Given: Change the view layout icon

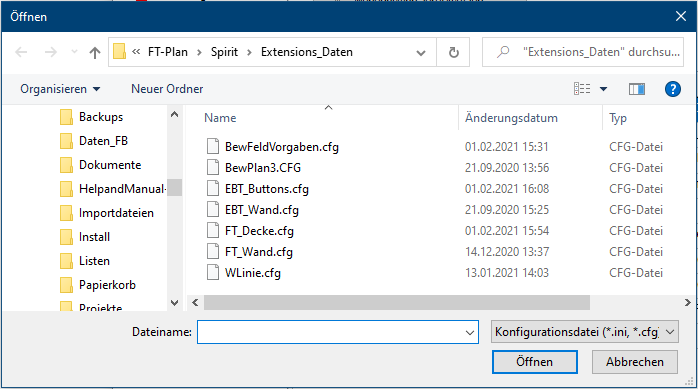Looking at the screenshot, I should click(582, 89).
